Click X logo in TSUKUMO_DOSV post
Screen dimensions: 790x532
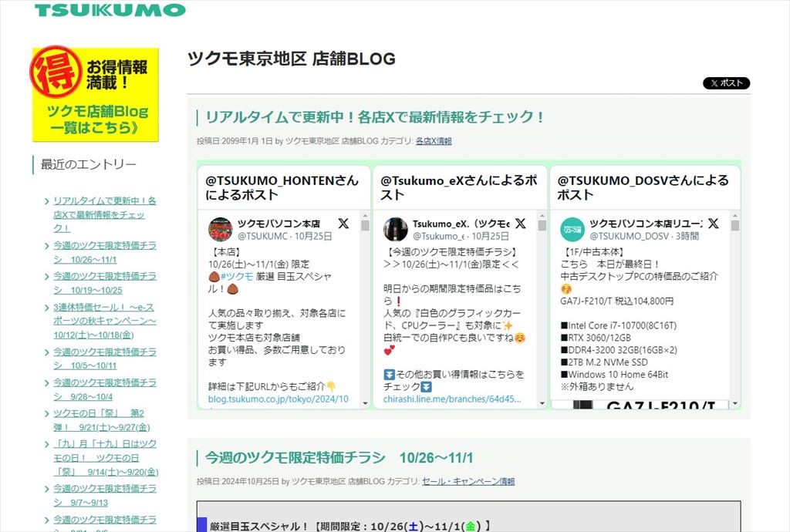coord(713,224)
